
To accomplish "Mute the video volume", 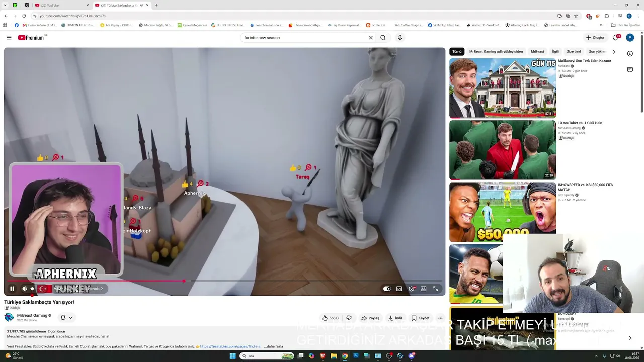I will tap(24, 289).
